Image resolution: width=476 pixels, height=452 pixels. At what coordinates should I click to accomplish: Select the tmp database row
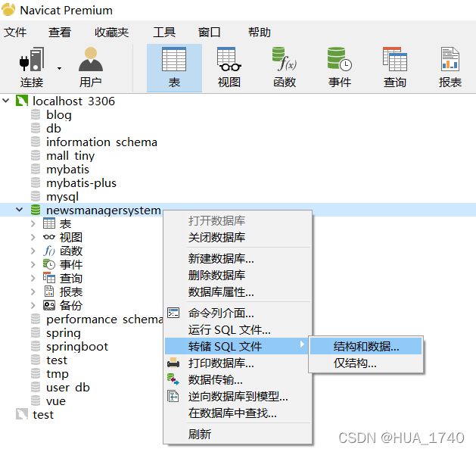58,373
